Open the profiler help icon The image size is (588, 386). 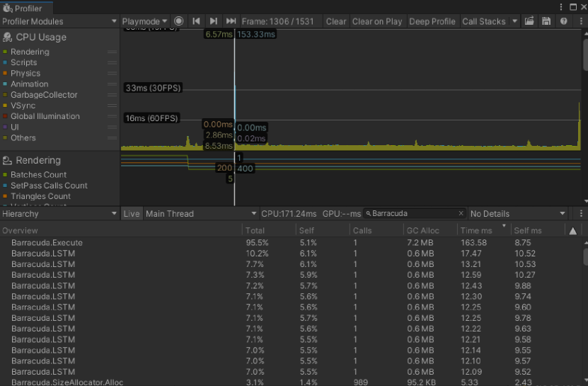point(563,21)
